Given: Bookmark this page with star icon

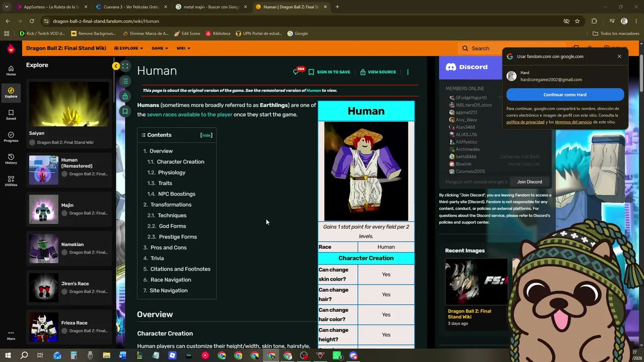Looking at the screenshot, I should pyautogui.click(x=577, y=21).
